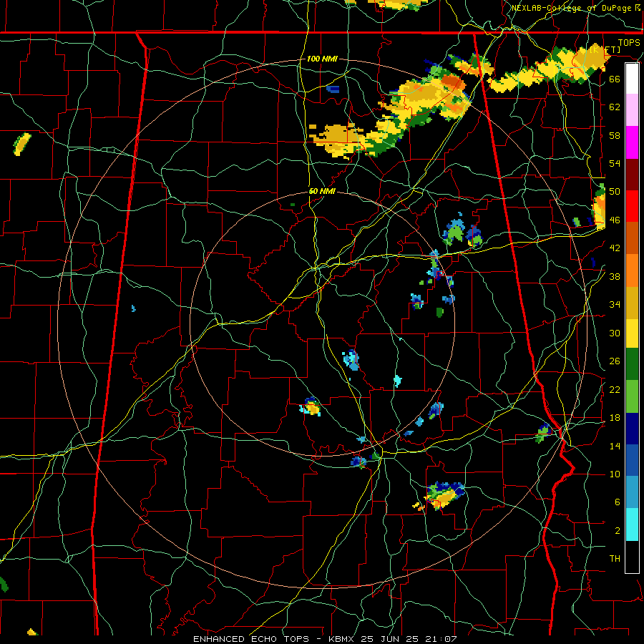This screenshot has height=644, width=644.
Task: Select the light pink legend swatch
Action: pyautogui.click(x=632, y=110)
